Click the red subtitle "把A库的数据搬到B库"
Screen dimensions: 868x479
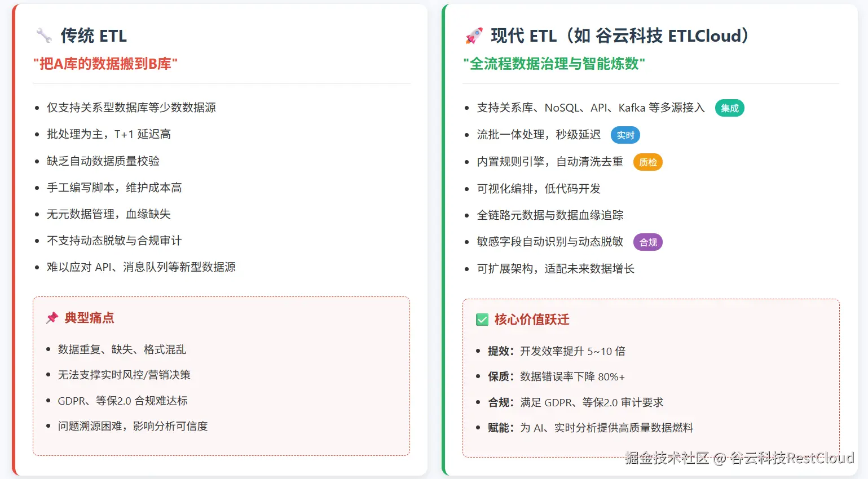(x=105, y=64)
